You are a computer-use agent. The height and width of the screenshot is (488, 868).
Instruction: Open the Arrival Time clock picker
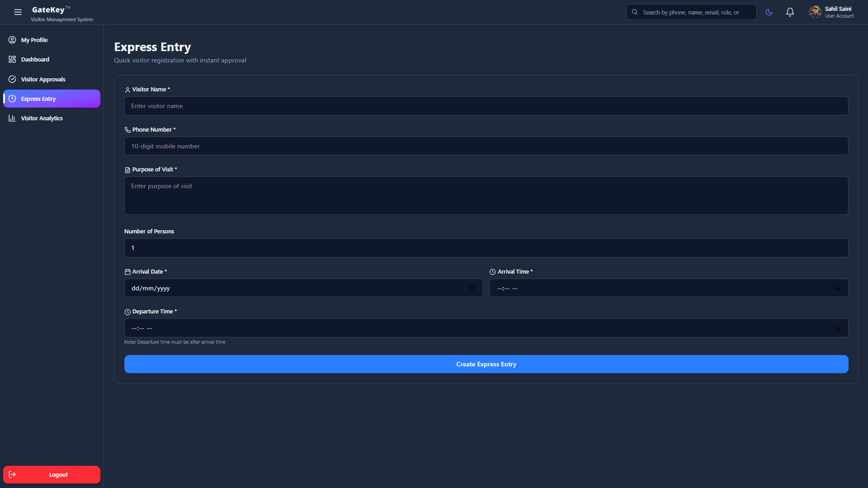837,288
